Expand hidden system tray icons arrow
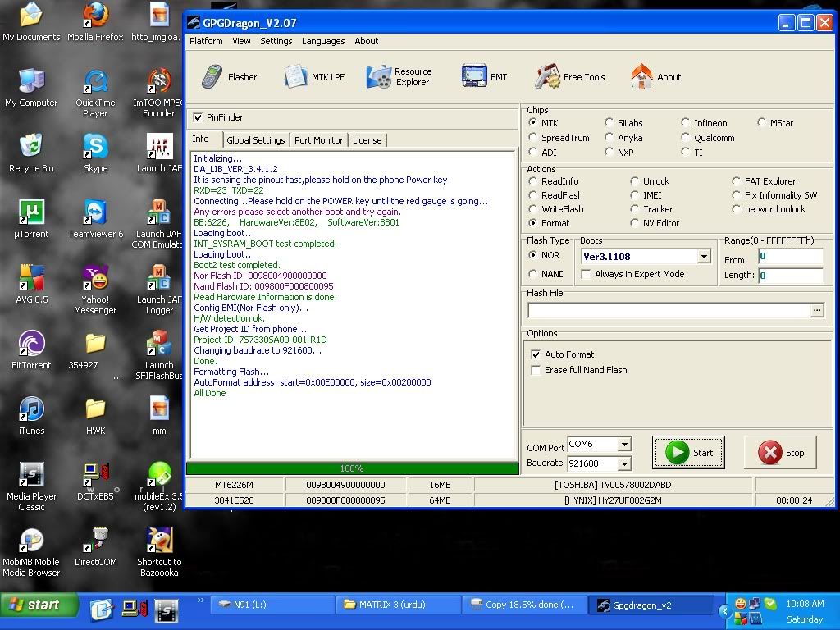840x630 pixels. 725,610
